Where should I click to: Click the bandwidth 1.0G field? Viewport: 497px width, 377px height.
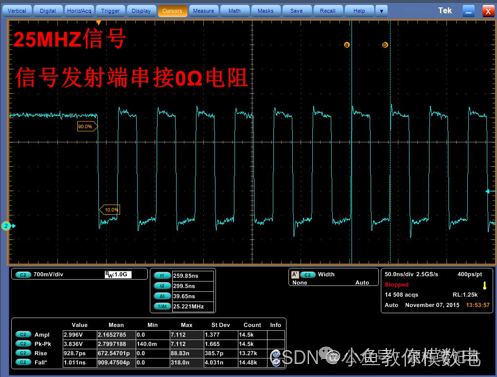(x=118, y=274)
